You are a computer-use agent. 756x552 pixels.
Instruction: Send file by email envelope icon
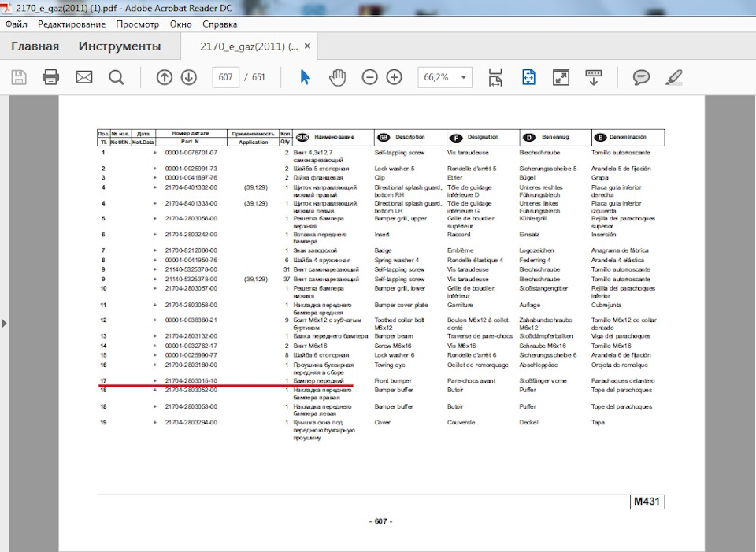(84, 77)
